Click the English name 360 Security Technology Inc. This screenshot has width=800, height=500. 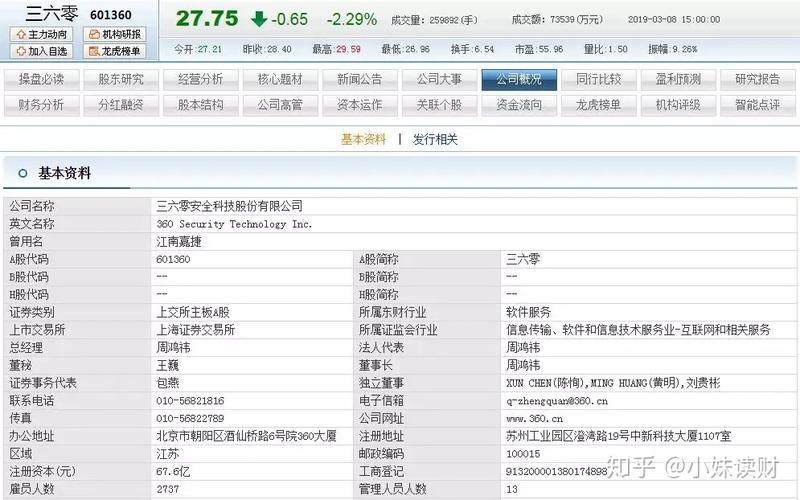[x=234, y=224]
